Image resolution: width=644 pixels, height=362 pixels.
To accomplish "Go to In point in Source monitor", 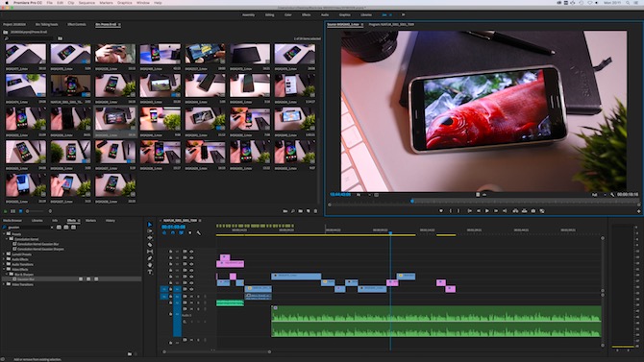I will (x=469, y=211).
